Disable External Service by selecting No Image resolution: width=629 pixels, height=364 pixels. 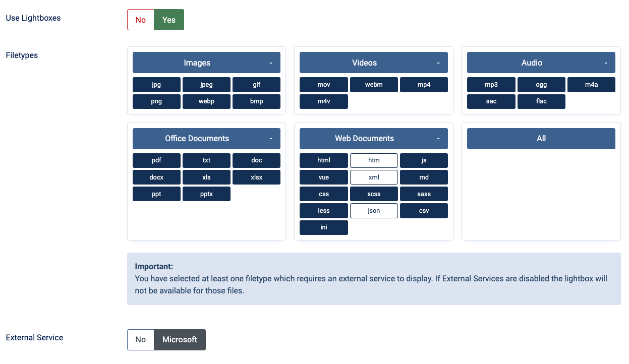141,340
